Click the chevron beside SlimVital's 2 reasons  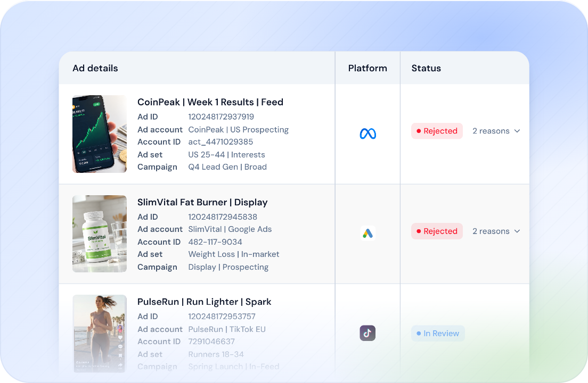pyautogui.click(x=517, y=231)
